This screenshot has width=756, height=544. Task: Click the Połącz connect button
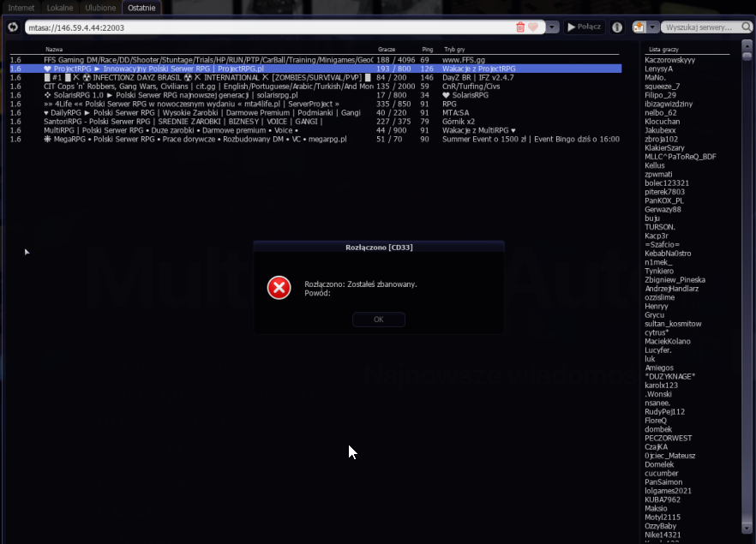point(584,27)
